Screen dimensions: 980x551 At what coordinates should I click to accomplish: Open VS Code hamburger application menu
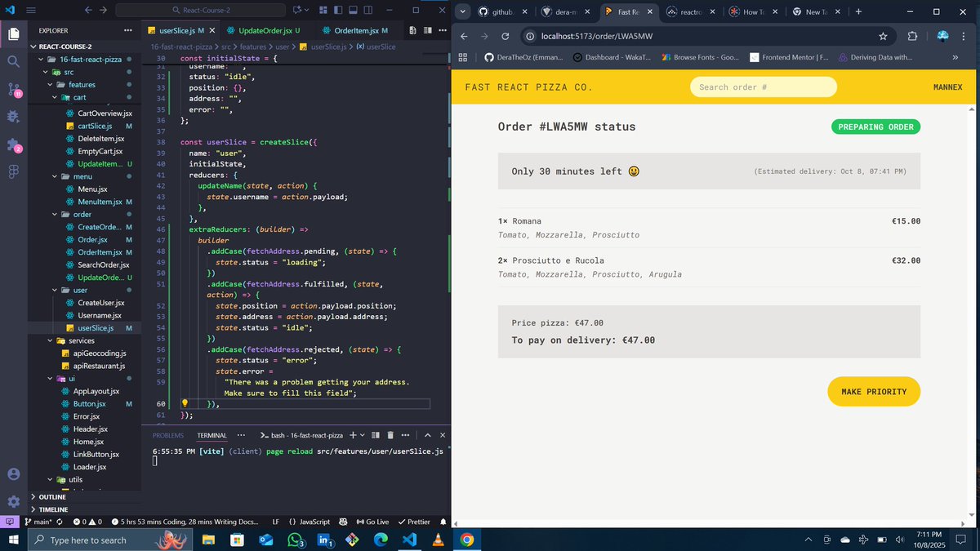click(x=31, y=11)
